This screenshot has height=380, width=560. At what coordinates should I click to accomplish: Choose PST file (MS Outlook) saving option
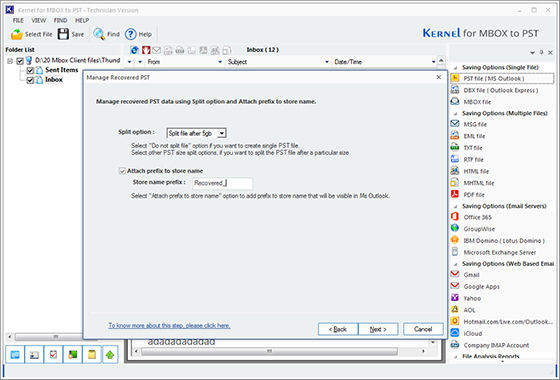pos(502,79)
